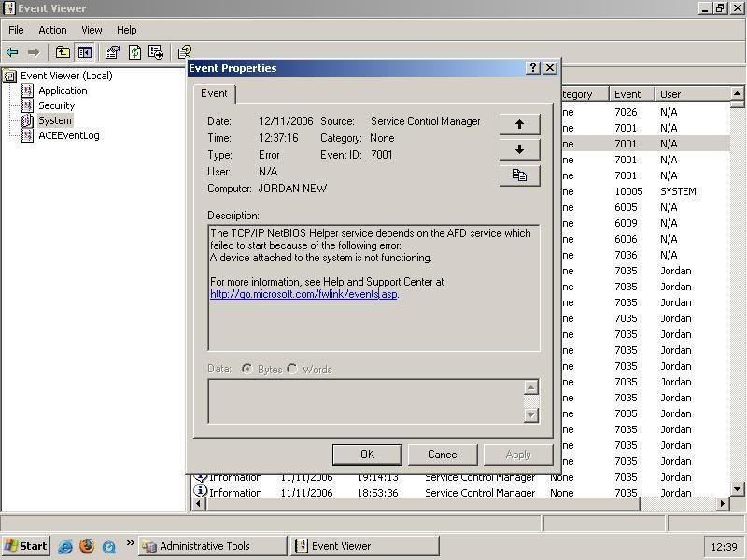Show the previous event with the up arrow
Screen dimensions: 747x560
tap(519, 124)
